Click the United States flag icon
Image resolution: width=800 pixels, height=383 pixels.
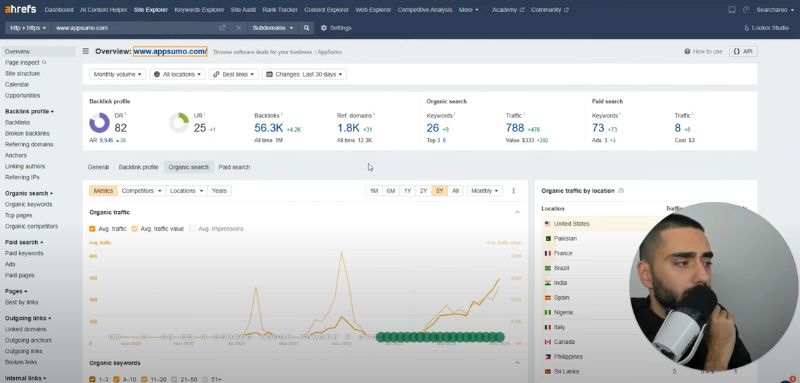click(547, 224)
